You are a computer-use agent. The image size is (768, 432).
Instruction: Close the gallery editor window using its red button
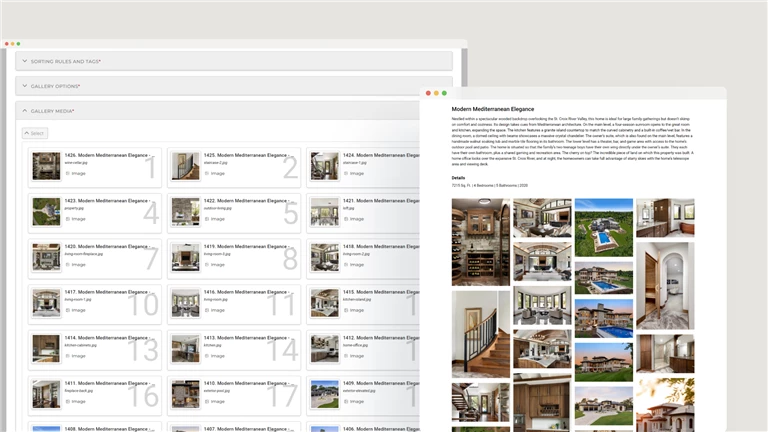point(7,44)
